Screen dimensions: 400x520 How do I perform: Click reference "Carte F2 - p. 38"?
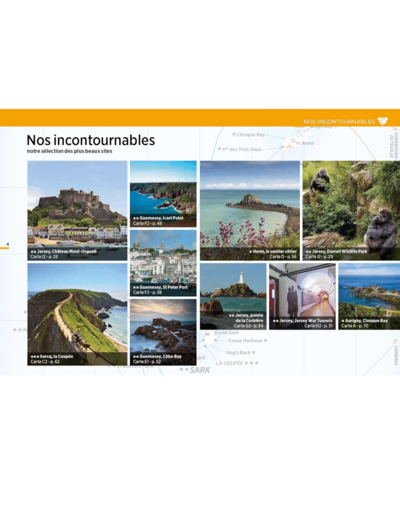[147, 292]
